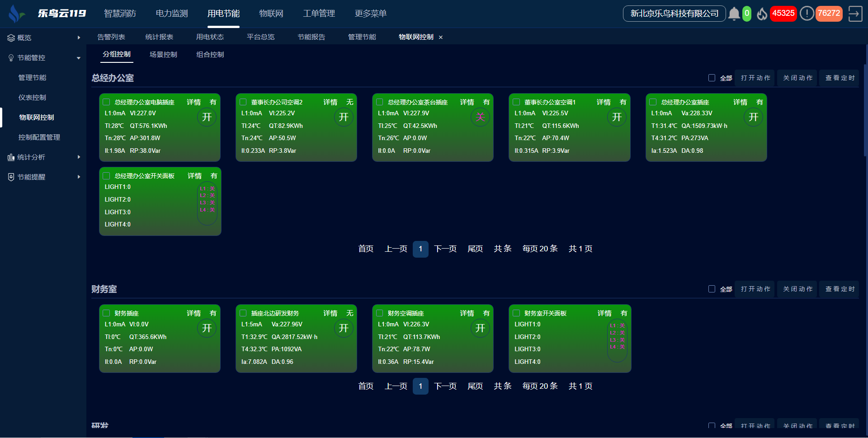Switch to the 场景控制 tab
868x438 pixels.
point(163,55)
